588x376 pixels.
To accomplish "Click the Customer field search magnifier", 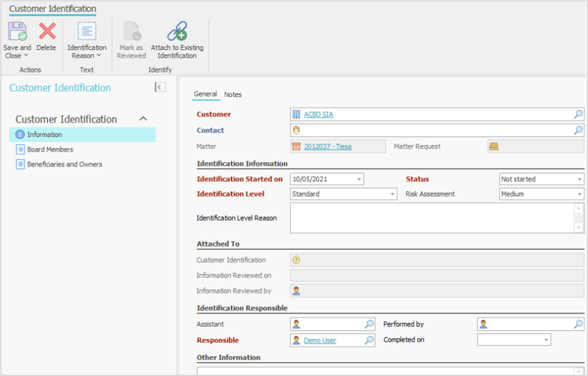I will click(x=578, y=115).
